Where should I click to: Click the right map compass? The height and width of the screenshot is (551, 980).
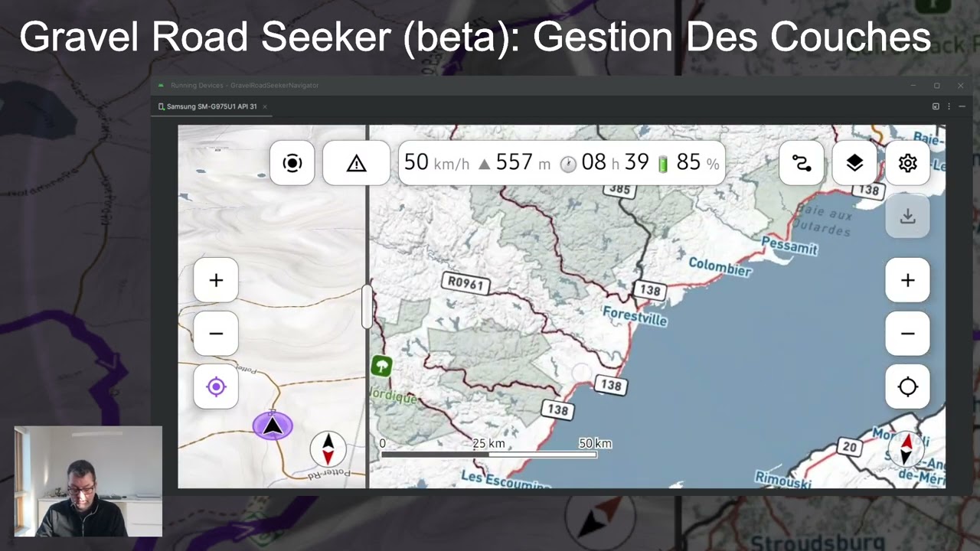906,448
